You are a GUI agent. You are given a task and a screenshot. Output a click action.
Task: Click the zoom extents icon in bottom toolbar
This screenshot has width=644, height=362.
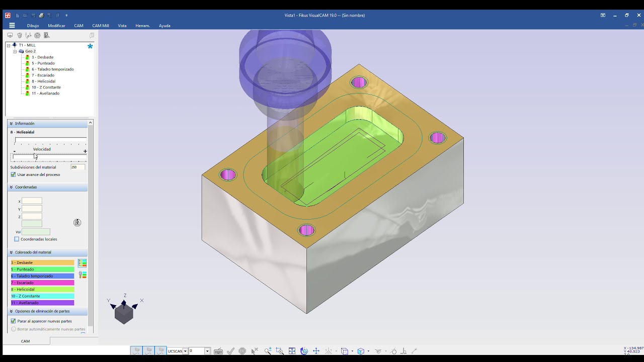(292, 351)
